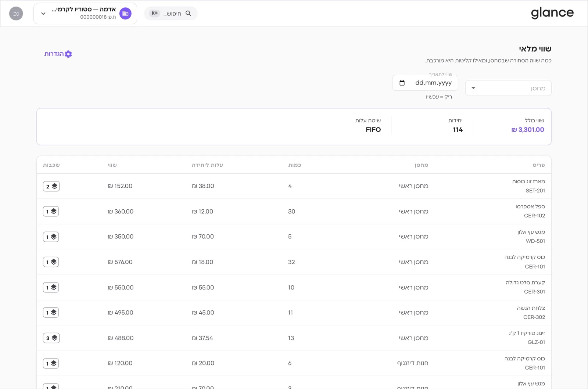Open the מחסן warehouse dropdown
The image size is (588, 389).
[x=508, y=88]
